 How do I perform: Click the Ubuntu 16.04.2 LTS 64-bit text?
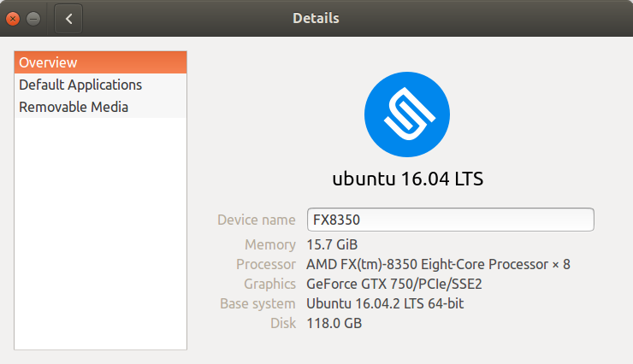[x=385, y=303]
